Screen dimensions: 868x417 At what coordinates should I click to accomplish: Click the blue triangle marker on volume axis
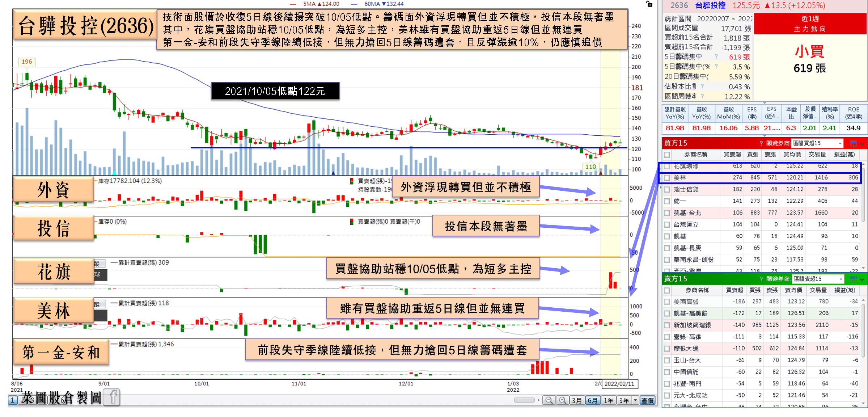click(333, 173)
